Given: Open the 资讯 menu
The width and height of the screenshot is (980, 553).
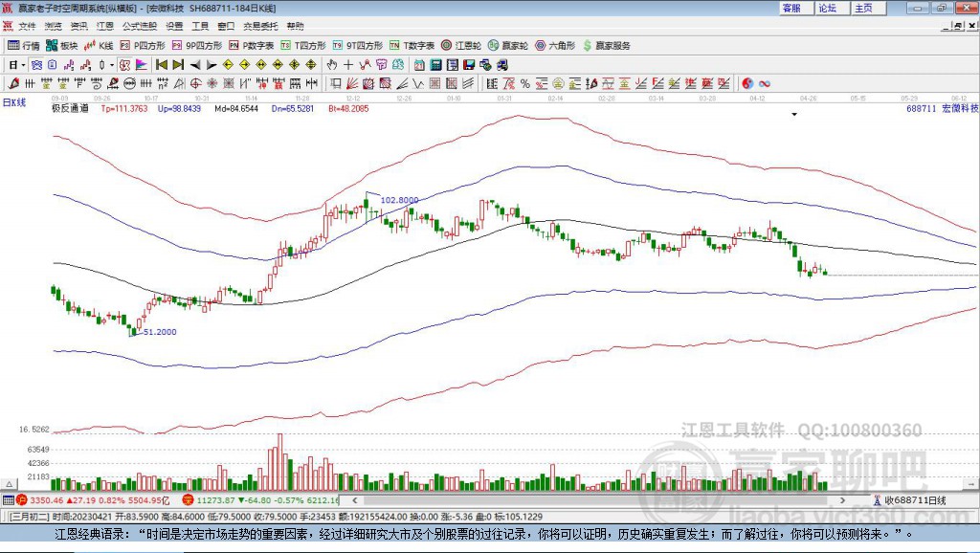Looking at the screenshot, I should (x=78, y=26).
